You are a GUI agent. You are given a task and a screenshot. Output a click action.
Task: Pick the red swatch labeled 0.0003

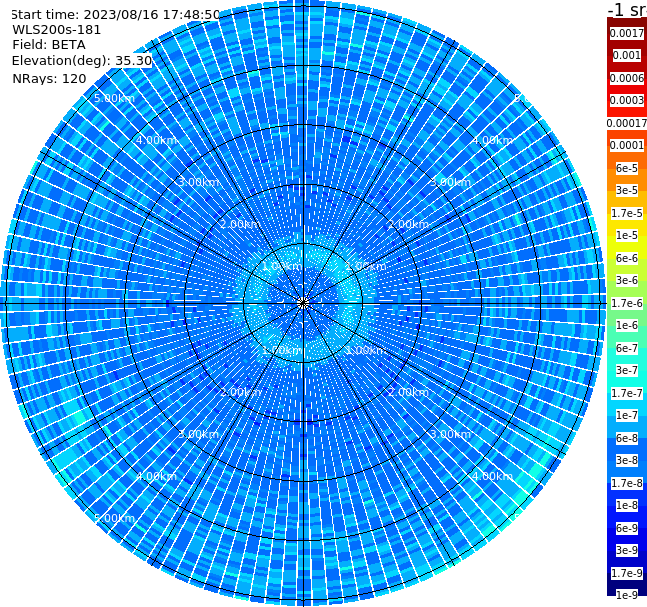coord(627,100)
